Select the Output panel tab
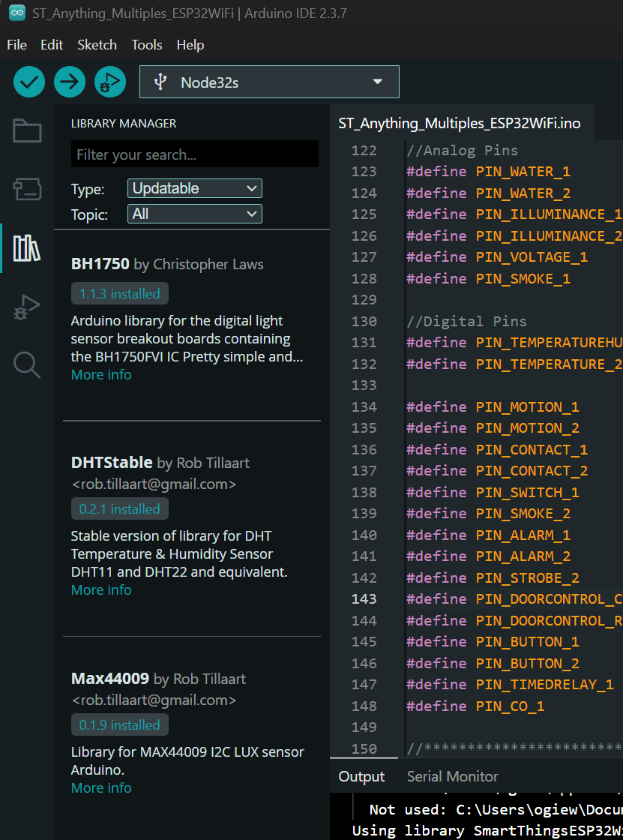 pyautogui.click(x=361, y=776)
